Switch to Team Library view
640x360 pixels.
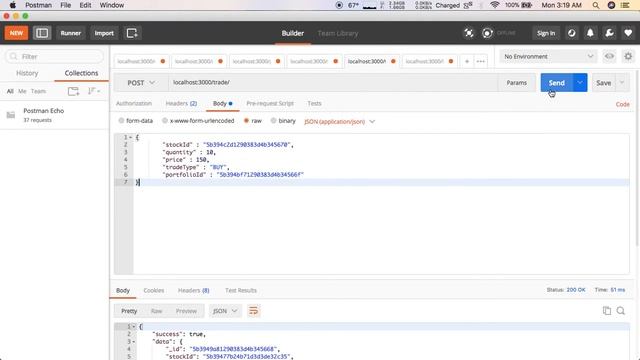338,33
